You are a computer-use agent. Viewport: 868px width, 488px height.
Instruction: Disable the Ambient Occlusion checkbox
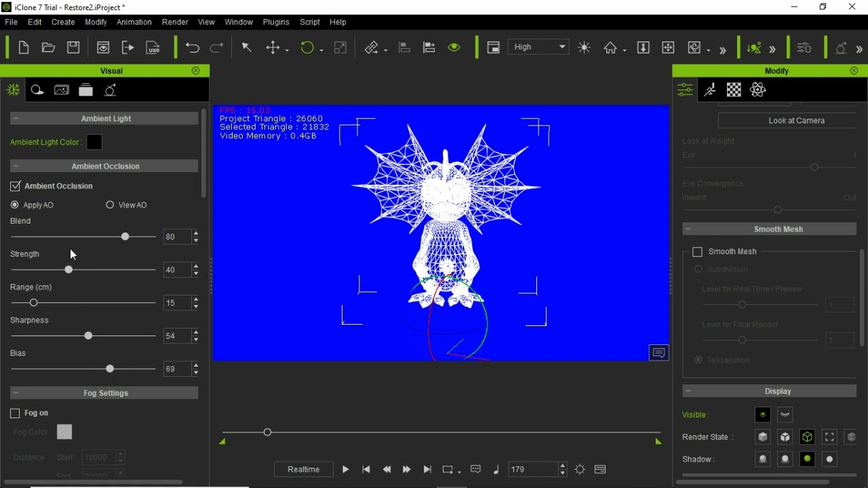tap(15, 186)
